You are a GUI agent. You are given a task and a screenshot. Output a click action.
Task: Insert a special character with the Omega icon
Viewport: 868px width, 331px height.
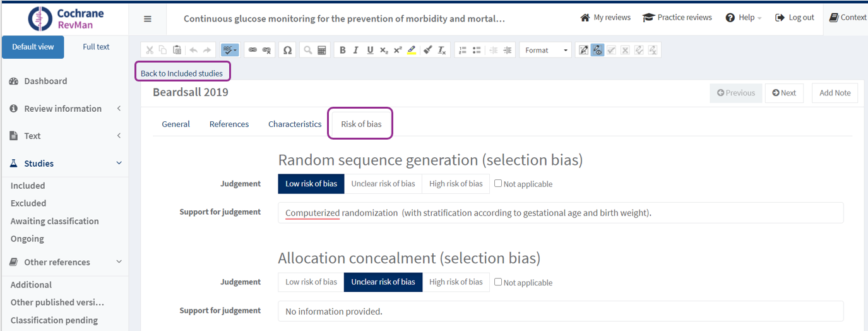click(x=287, y=51)
